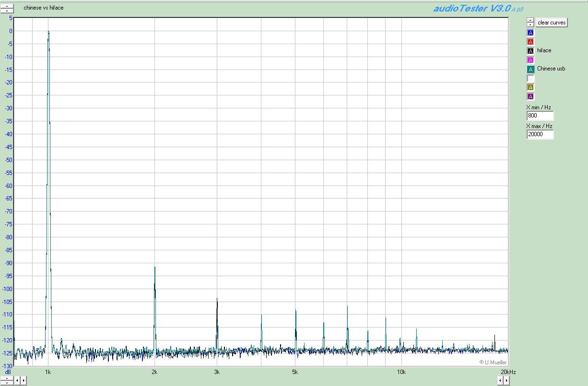This screenshot has height=386, width=588.
Task: Click the X max / Hz input field
Action: [540, 134]
